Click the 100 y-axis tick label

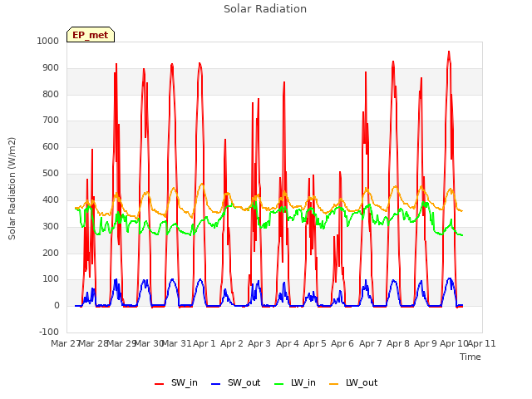click(x=51, y=279)
